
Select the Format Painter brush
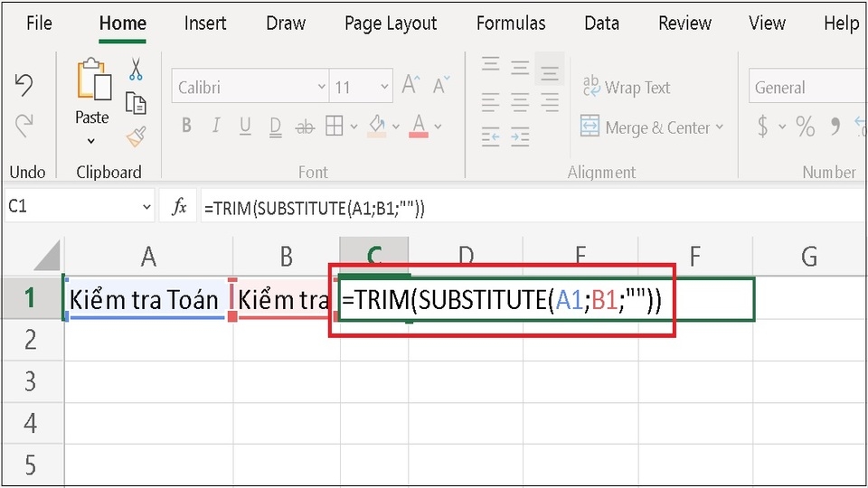click(x=136, y=136)
